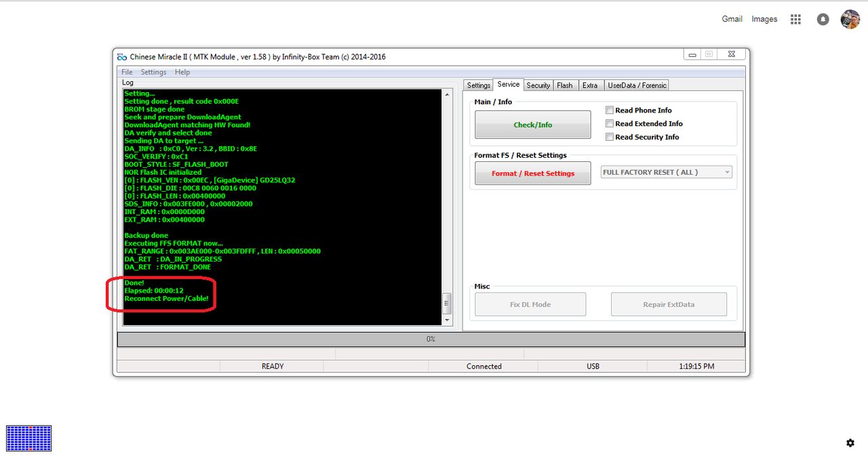Click the log line "EXT_RAM : 0x00400000"

coord(164,220)
